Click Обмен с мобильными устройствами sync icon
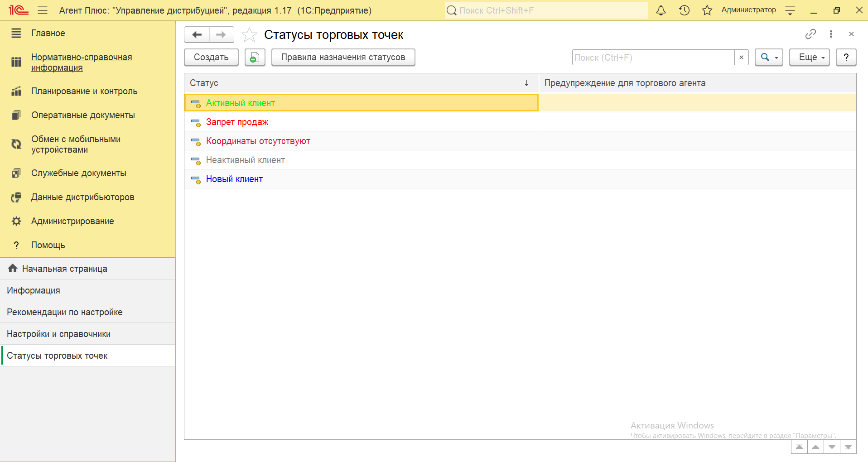 click(16, 144)
